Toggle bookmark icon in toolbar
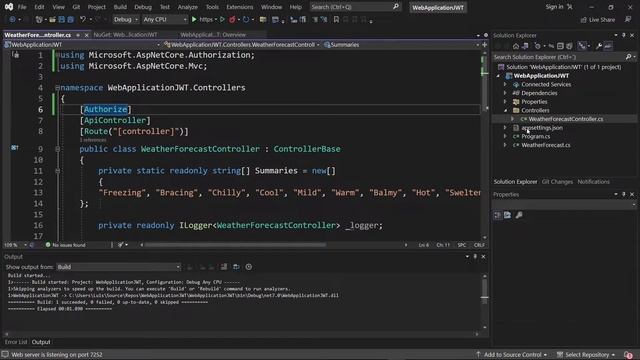 pos(336,20)
